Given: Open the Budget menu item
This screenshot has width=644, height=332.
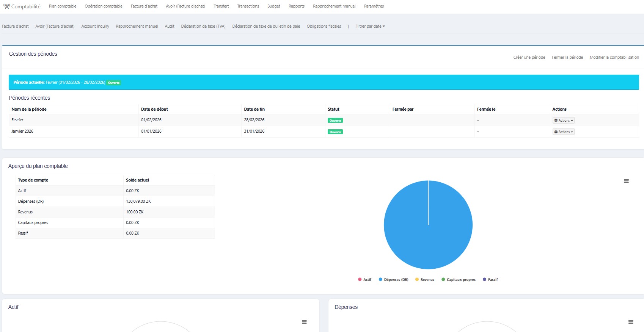Looking at the screenshot, I should [274, 6].
